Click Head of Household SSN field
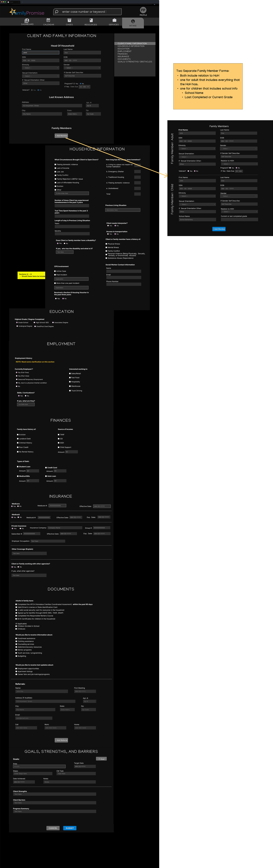The height and width of the screenshot is (868, 273). click(x=41, y=61)
